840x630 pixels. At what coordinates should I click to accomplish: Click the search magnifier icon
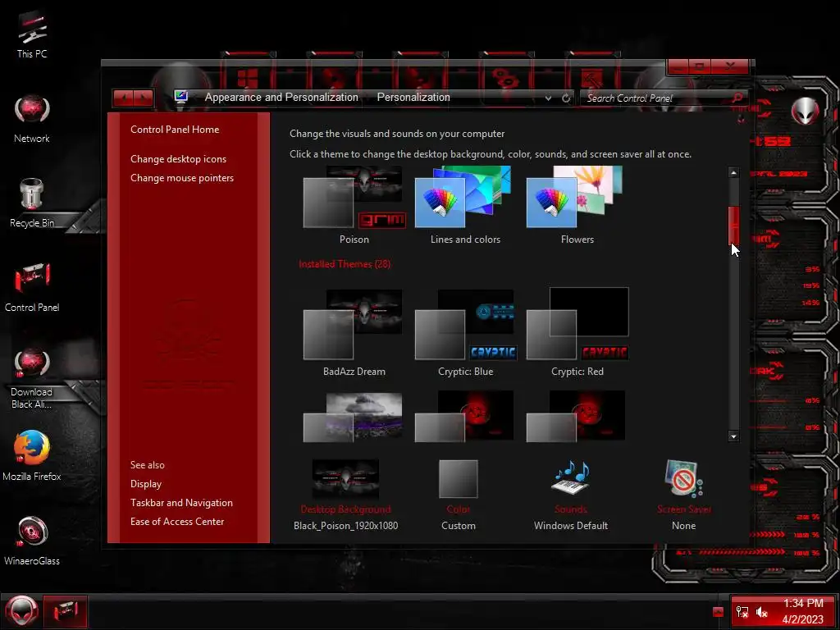click(737, 98)
